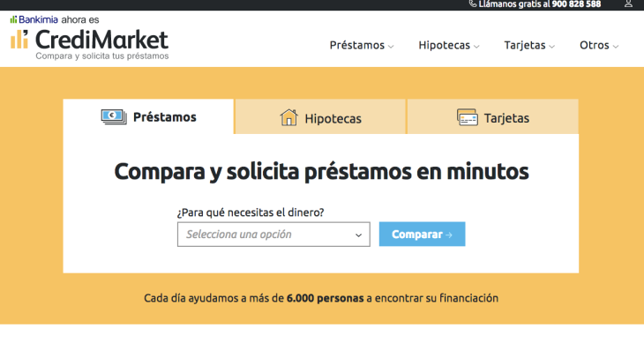Open the Otros navigation menu
Viewport: 644px width, 343px height.
[599, 45]
